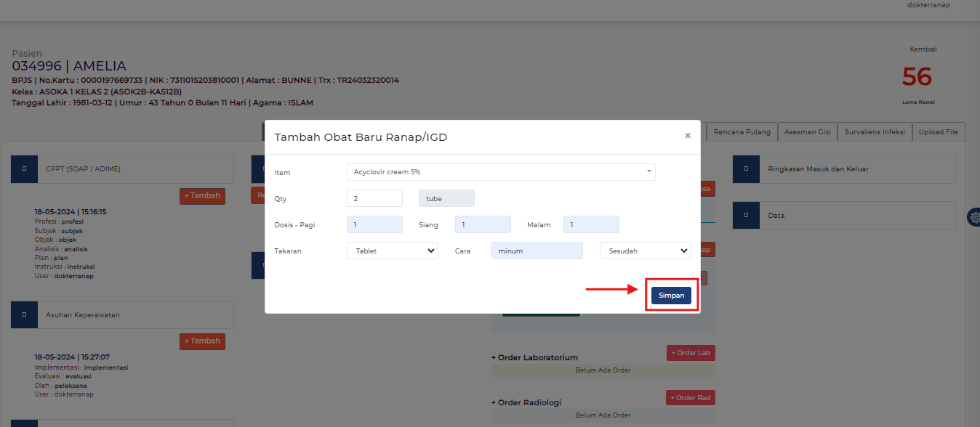Screen dimensions: 980x427
Task: Click the Qty input field
Action: pyautogui.click(x=374, y=198)
